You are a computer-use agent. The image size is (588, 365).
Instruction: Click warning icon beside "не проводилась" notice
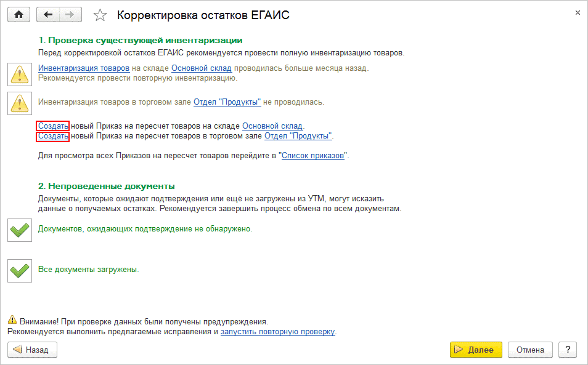click(x=19, y=102)
